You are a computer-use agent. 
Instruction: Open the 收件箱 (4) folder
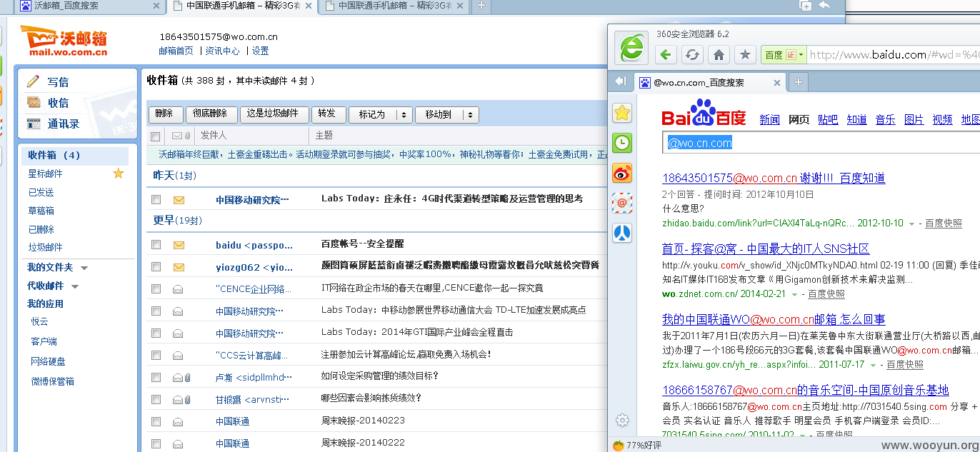click(74, 156)
